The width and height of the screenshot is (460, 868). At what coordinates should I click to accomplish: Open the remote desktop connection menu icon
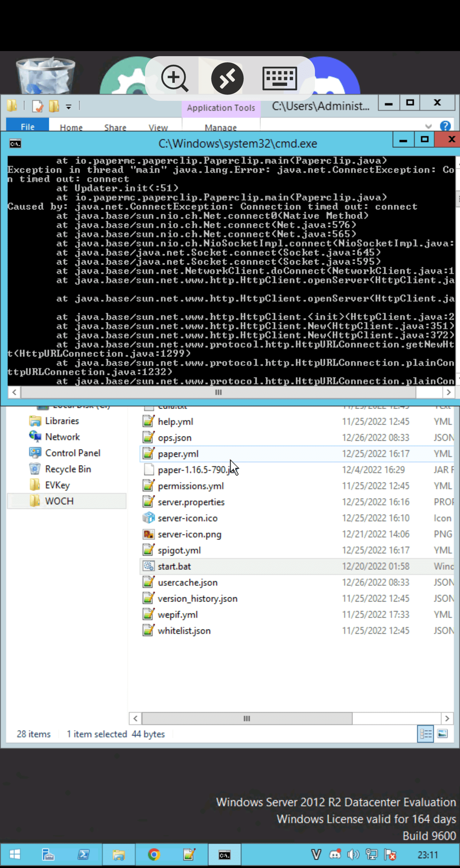[227, 79]
